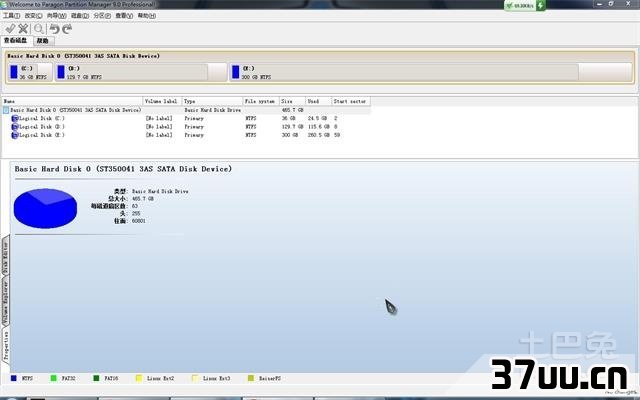Click the Discard X toolbar icon
This screenshot has height=400, width=640.
click(23, 28)
